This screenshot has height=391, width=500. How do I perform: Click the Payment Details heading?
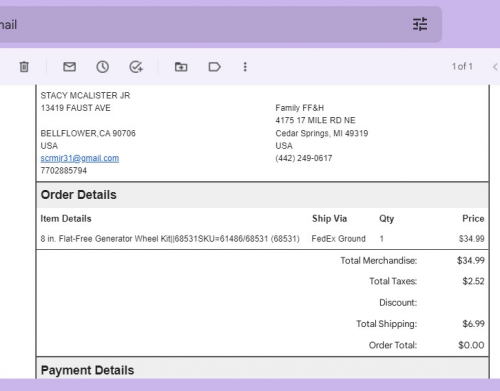(87, 370)
